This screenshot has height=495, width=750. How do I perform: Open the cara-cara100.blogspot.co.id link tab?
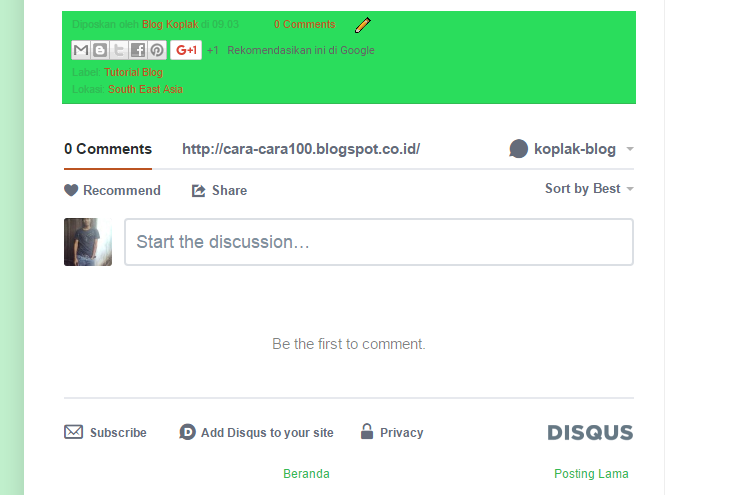(x=301, y=149)
